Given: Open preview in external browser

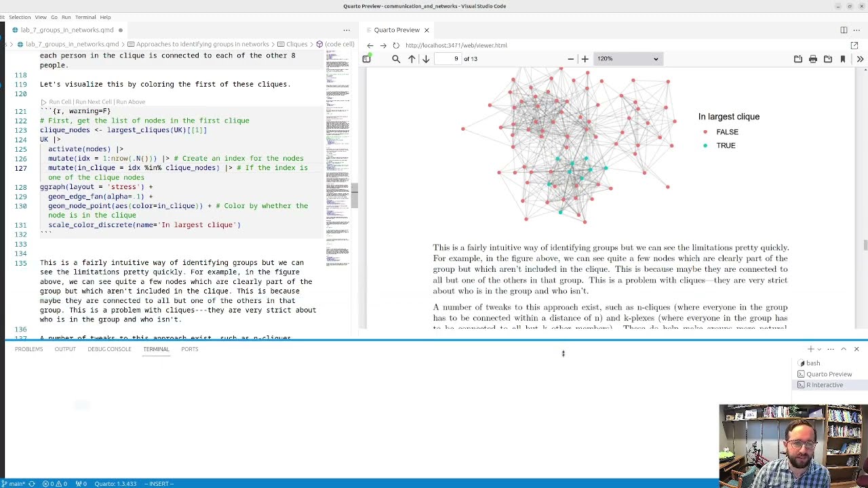Looking at the screenshot, I should click(x=854, y=45).
